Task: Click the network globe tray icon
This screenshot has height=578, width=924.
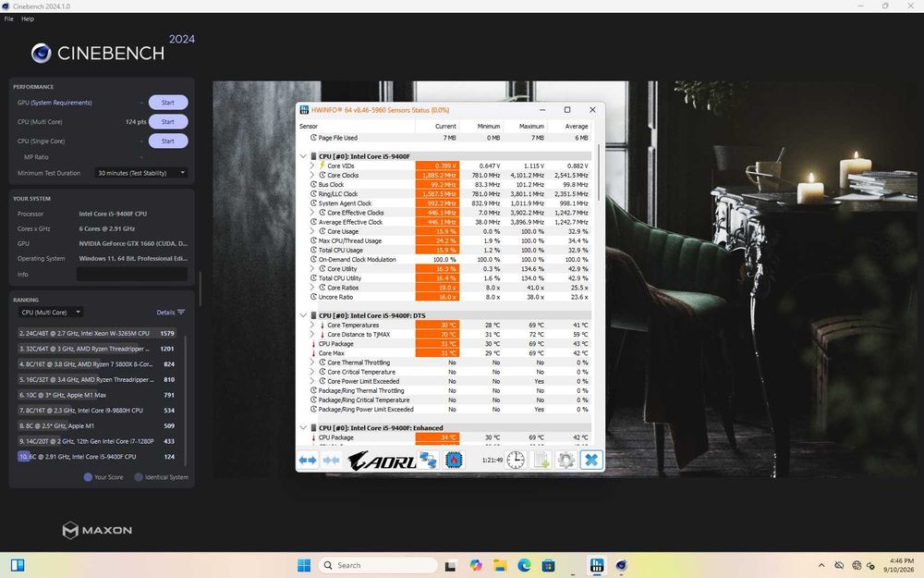Action: tap(857, 565)
